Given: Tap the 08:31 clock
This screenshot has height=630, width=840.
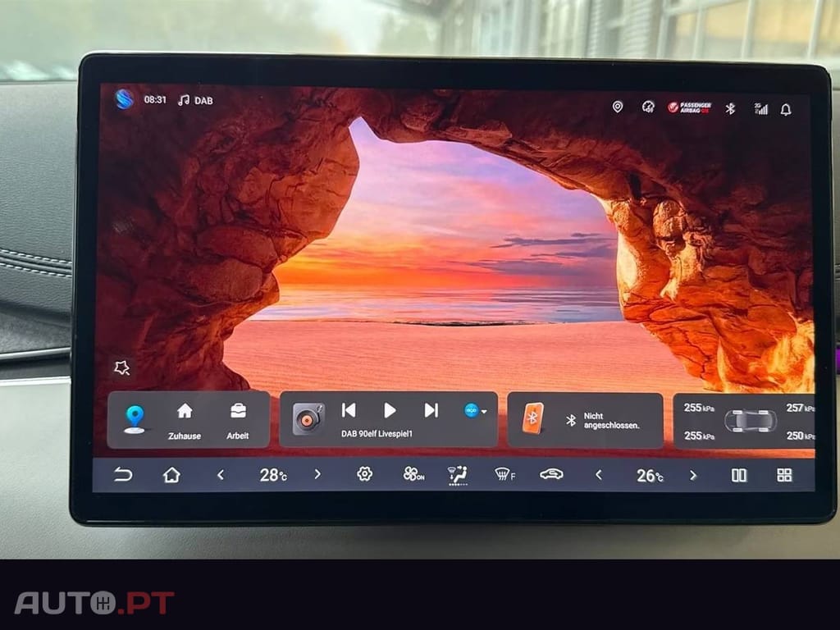Looking at the screenshot, I should 155,99.
